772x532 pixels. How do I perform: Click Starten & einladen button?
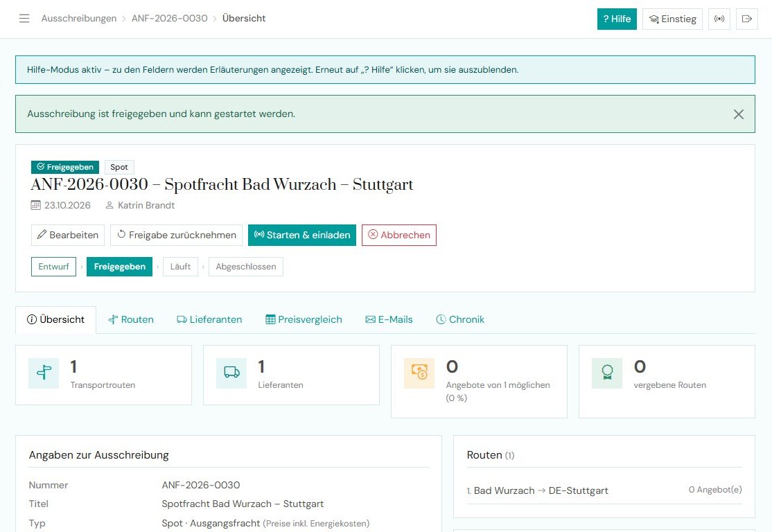pyautogui.click(x=302, y=236)
